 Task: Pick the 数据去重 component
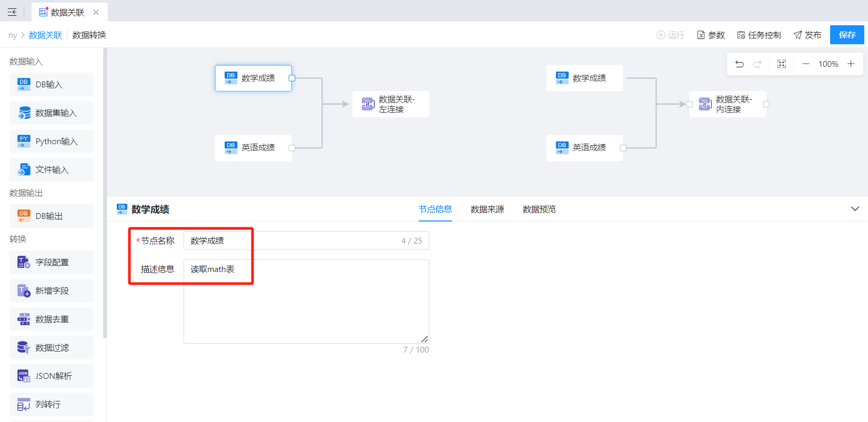pyautogui.click(x=52, y=319)
